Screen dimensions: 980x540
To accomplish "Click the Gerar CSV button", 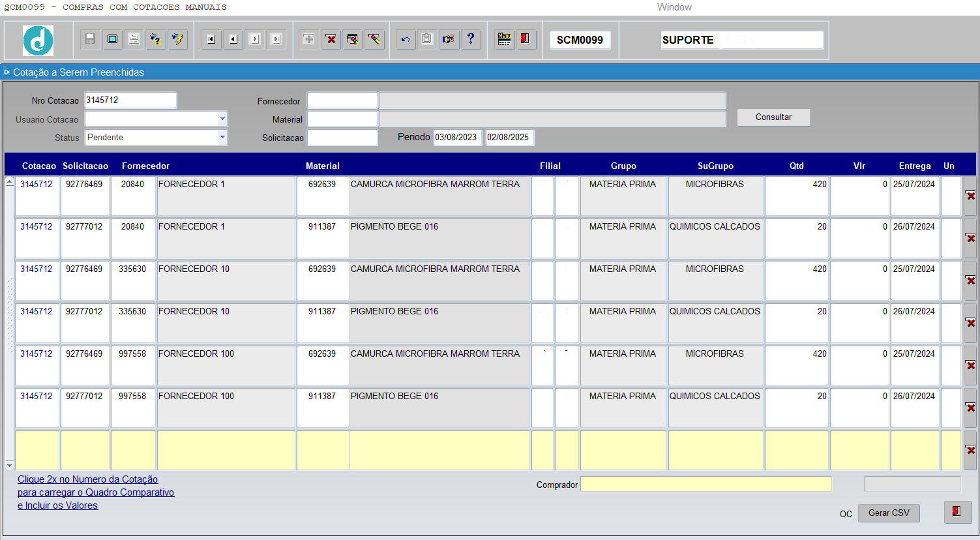I will click(889, 513).
